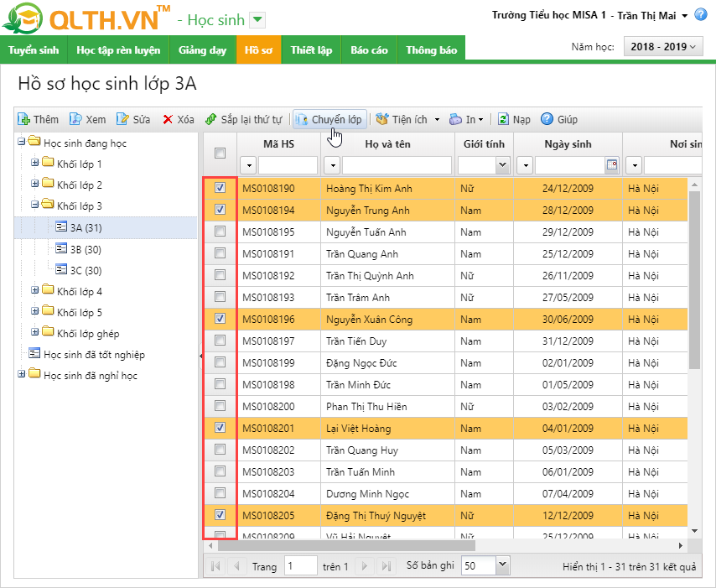Image resolution: width=716 pixels, height=588 pixels.
Task: Click the Chuyển lớp button
Action: click(x=329, y=119)
